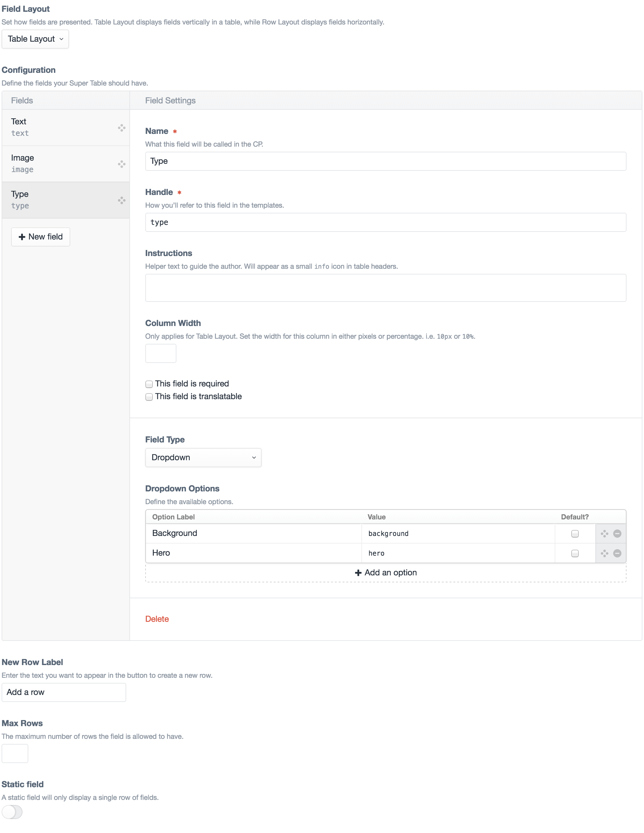Click the move handle for the Text field
This screenshot has width=644, height=833.
pos(122,128)
